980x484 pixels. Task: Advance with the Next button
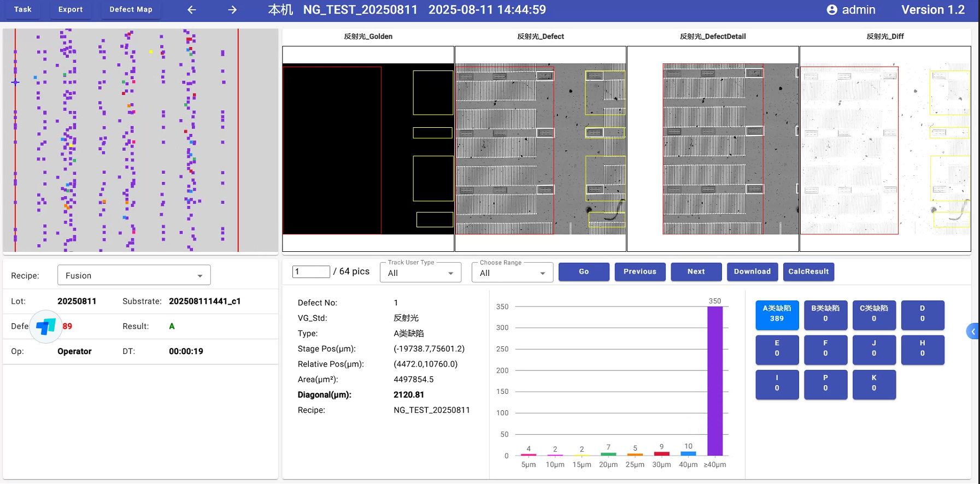click(696, 271)
